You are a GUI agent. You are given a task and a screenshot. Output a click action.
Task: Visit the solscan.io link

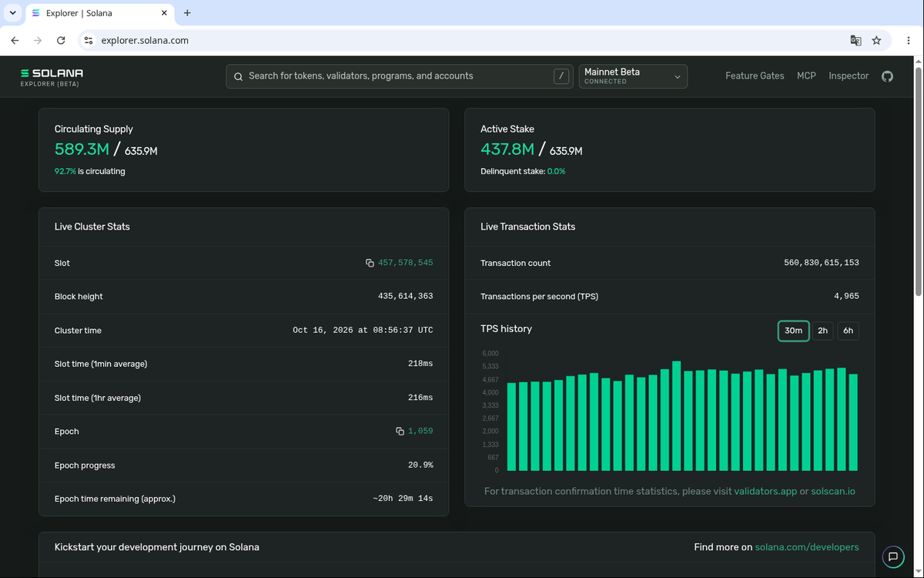coord(833,492)
